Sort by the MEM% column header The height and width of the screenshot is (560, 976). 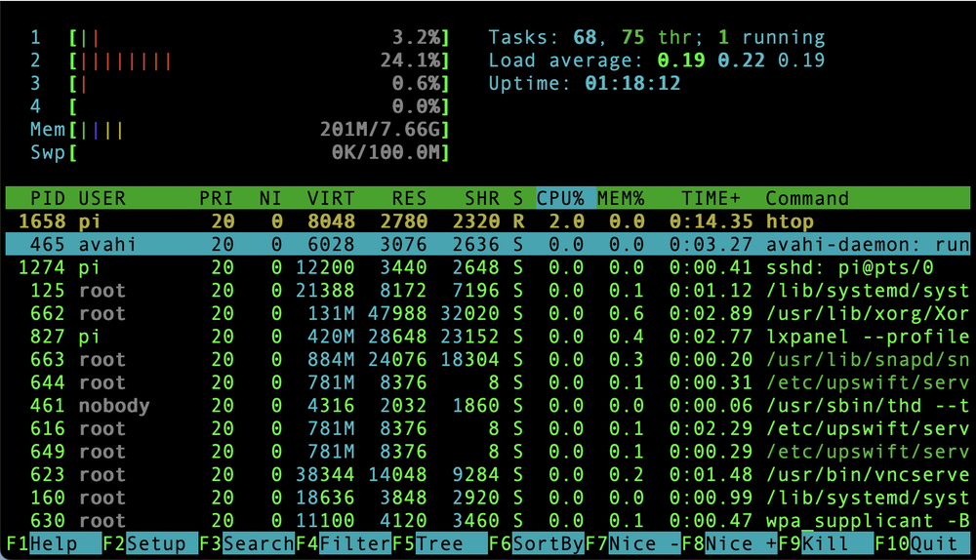(x=621, y=198)
